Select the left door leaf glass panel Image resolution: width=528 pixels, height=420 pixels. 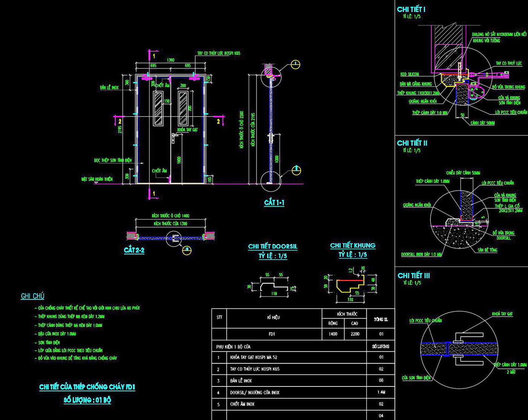pyautogui.click(x=158, y=109)
